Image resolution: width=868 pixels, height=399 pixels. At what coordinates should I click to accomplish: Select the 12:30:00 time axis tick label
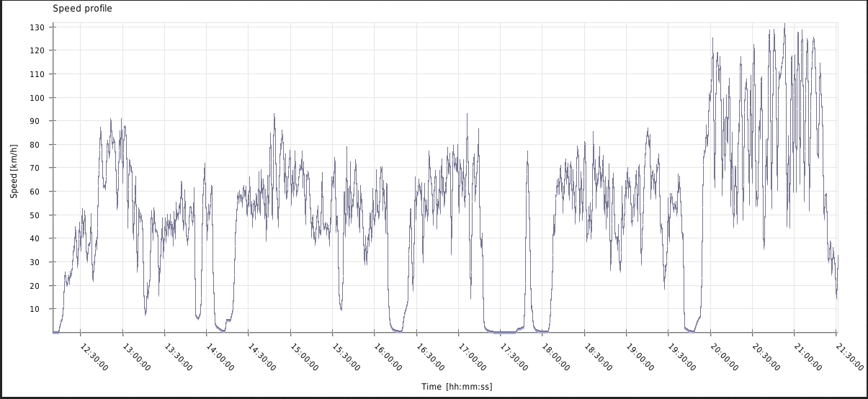pos(94,355)
